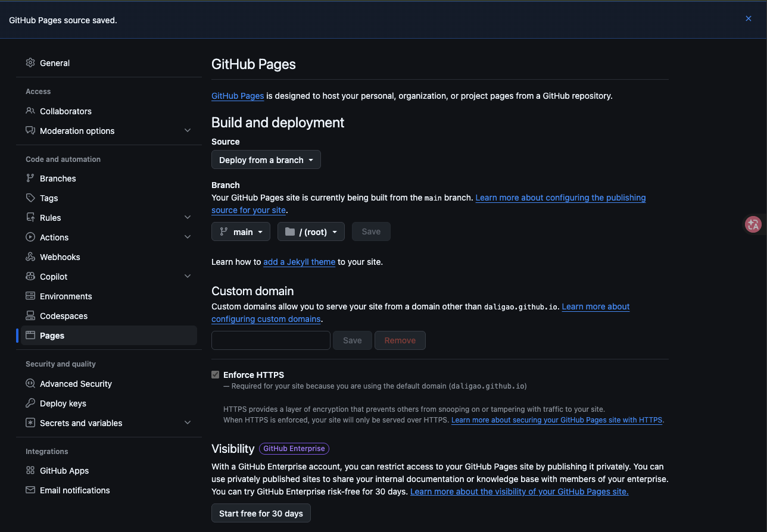
Task: Expand Moderation options chevron
Action: click(x=188, y=130)
